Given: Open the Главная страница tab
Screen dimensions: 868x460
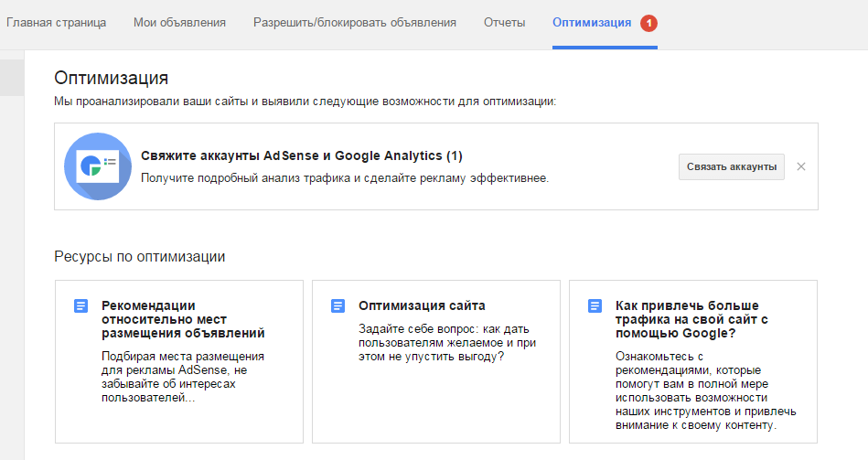Looking at the screenshot, I should pyautogui.click(x=56, y=22).
